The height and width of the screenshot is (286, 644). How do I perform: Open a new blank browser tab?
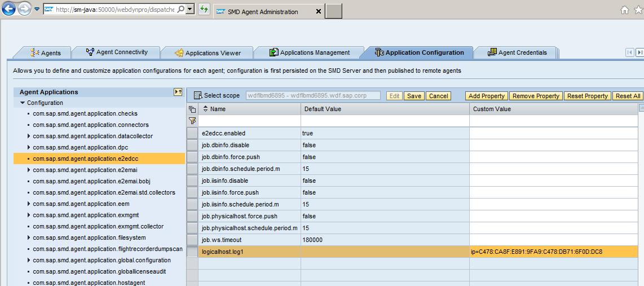[x=333, y=11]
